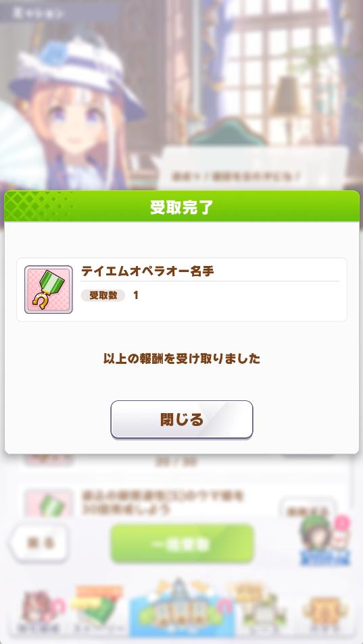Open the gacha icon at bottom right
The image size is (363, 644).
(324, 613)
